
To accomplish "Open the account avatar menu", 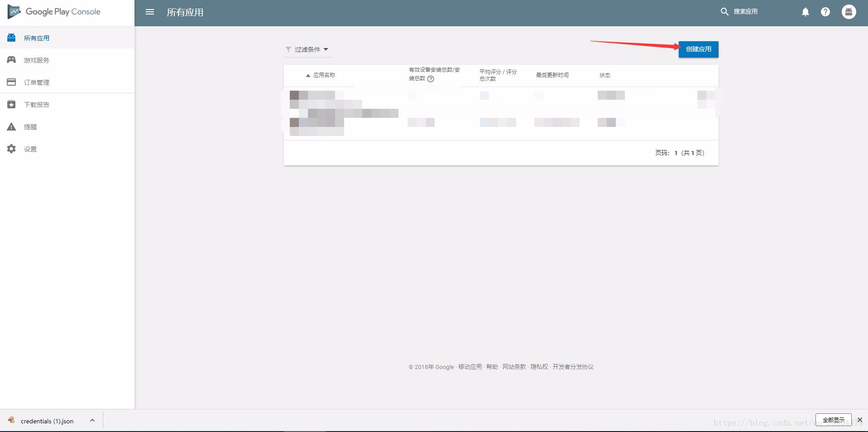I will coord(849,12).
